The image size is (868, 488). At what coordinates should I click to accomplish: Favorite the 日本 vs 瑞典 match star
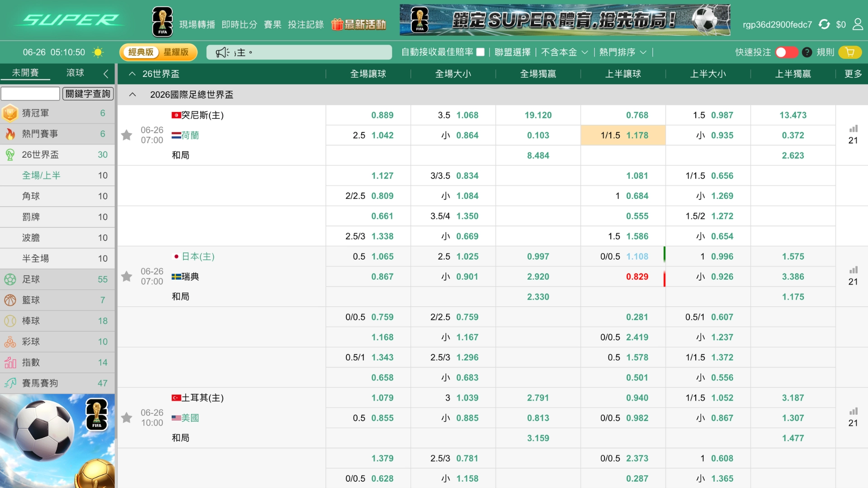(127, 277)
